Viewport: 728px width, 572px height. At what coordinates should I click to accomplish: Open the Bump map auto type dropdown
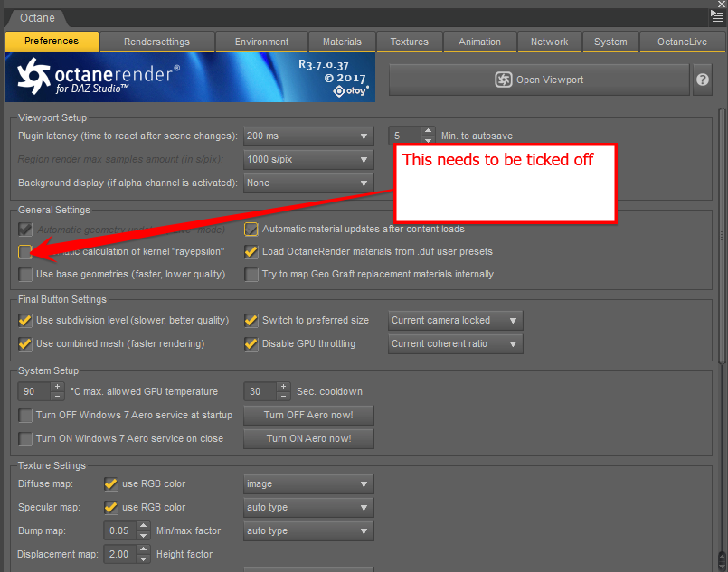point(308,530)
